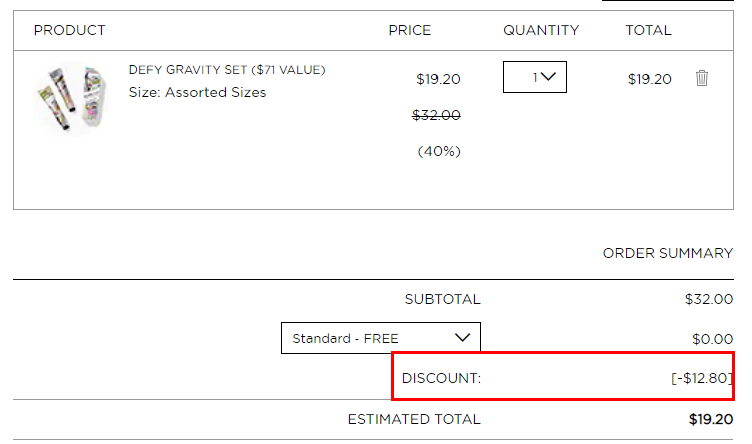Select the Size: Assorted Sizes text
The height and width of the screenshot is (444, 752).
(197, 92)
